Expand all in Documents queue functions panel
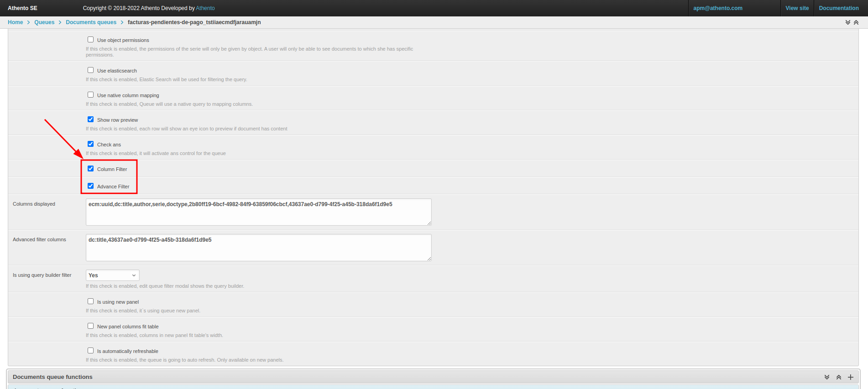868x389 pixels. [x=826, y=377]
